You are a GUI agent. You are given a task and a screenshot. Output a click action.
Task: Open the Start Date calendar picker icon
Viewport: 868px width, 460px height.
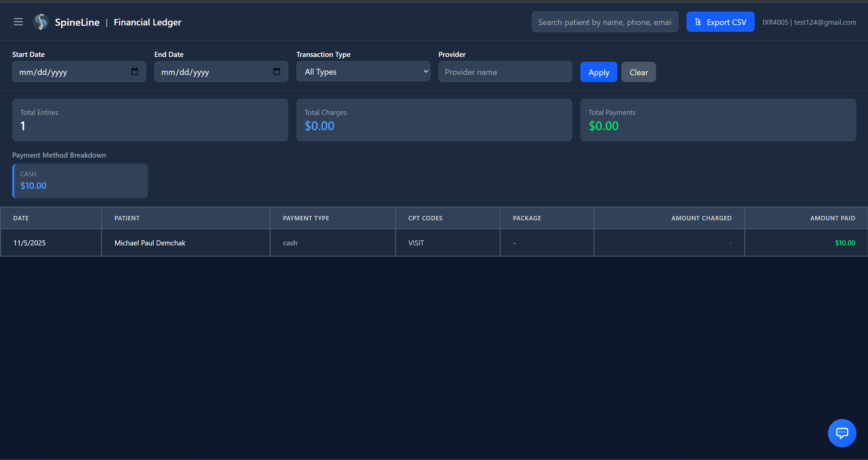pos(135,72)
